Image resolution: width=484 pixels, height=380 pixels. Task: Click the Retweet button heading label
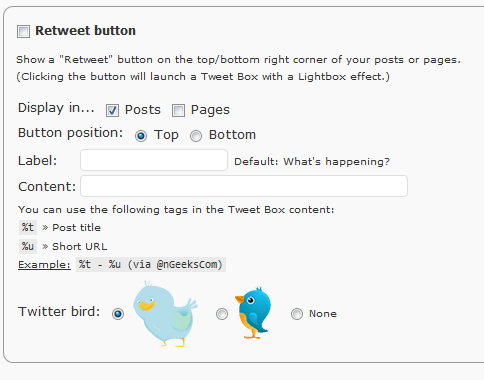[85, 31]
